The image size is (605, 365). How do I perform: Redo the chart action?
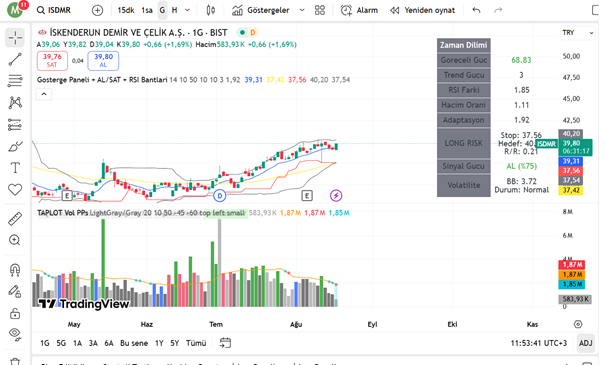tap(498, 10)
